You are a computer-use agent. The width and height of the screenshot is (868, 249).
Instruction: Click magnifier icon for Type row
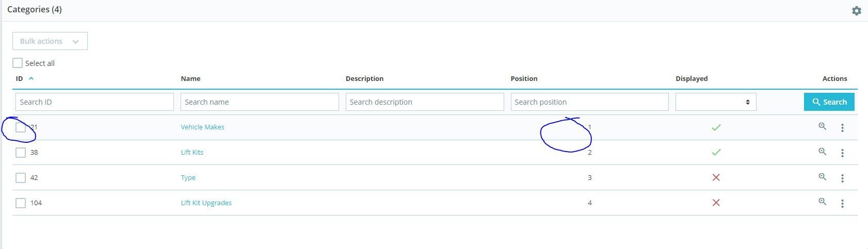point(823,177)
